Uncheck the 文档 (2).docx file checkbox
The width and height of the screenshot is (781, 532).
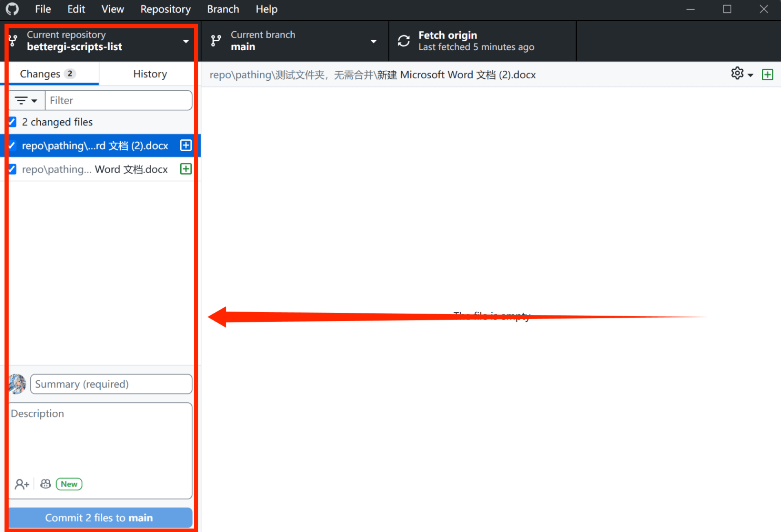(12, 146)
